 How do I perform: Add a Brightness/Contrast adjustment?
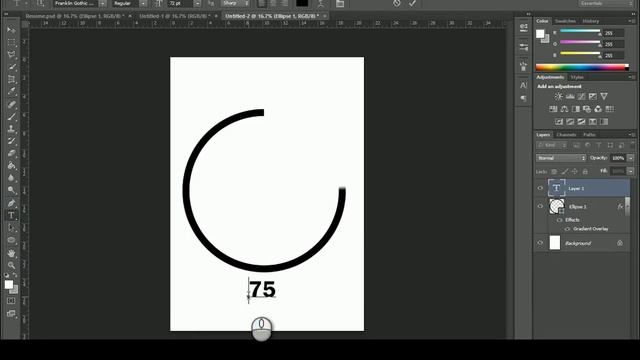pos(558,96)
